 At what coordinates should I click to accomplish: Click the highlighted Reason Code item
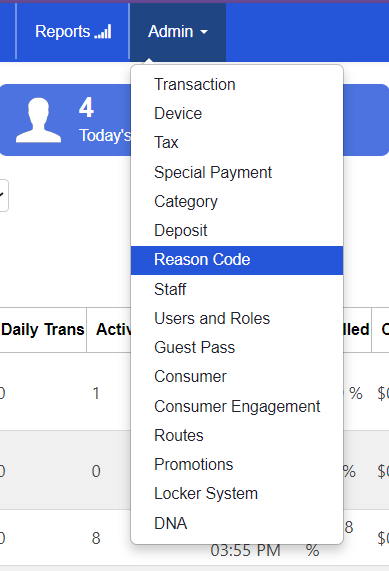click(237, 260)
